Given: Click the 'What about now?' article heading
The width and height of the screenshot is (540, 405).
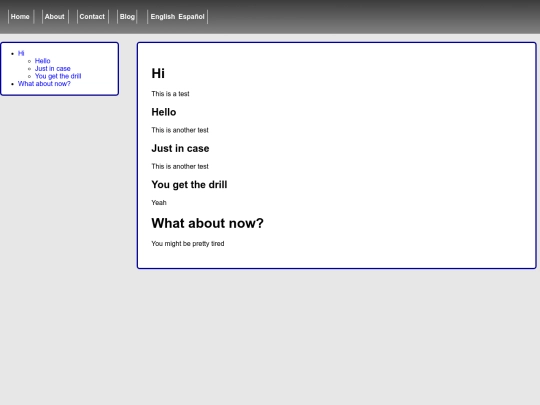Looking at the screenshot, I should tap(207, 223).
